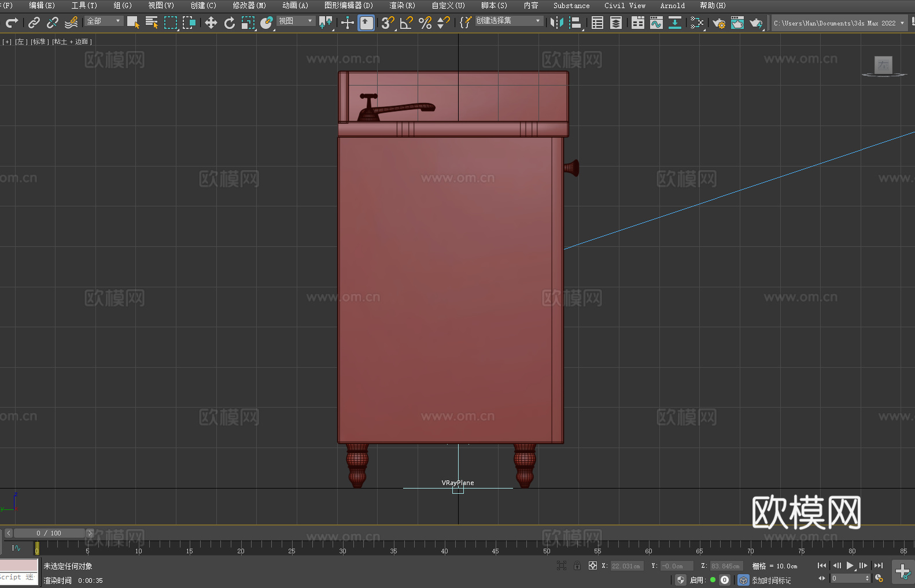Click the Select and Place tool
Viewport: 915px width, 588px height.
coord(267,23)
